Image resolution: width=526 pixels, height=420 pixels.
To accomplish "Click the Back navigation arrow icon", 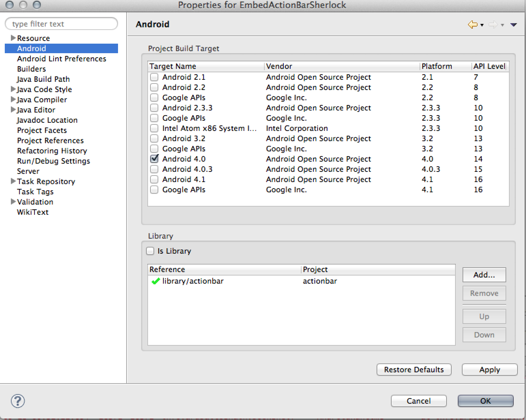I will pyautogui.click(x=472, y=24).
